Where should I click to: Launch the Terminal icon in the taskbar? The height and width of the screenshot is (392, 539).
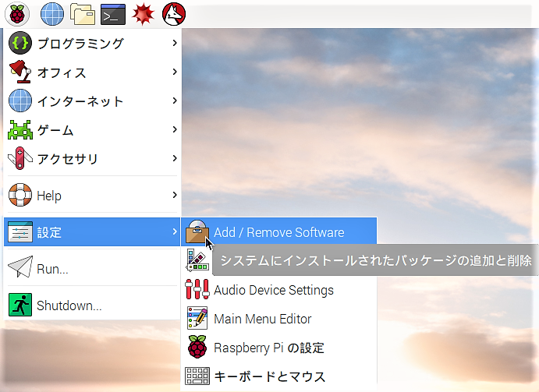pyautogui.click(x=113, y=15)
